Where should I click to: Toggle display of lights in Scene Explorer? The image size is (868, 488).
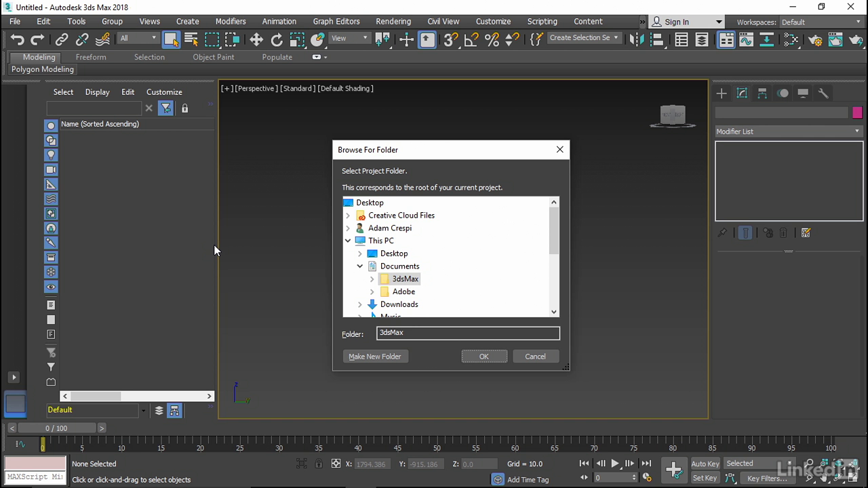(51, 155)
